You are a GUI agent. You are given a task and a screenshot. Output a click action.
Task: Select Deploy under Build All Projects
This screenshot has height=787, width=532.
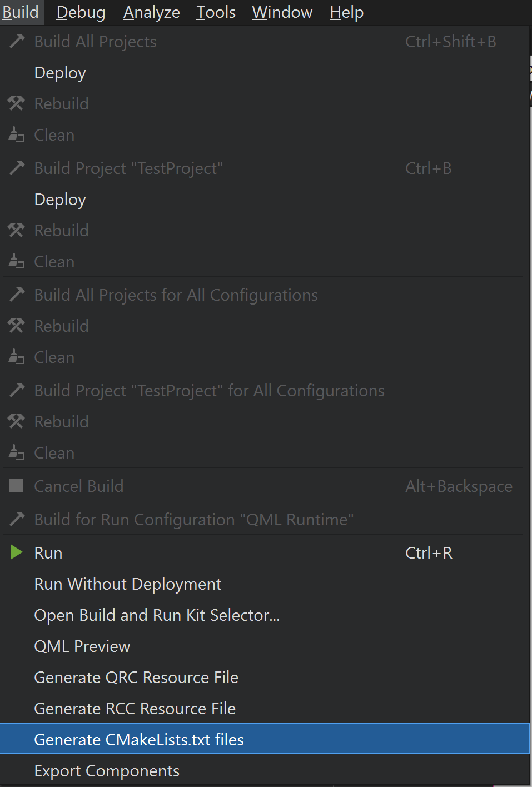(x=60, y=72)
